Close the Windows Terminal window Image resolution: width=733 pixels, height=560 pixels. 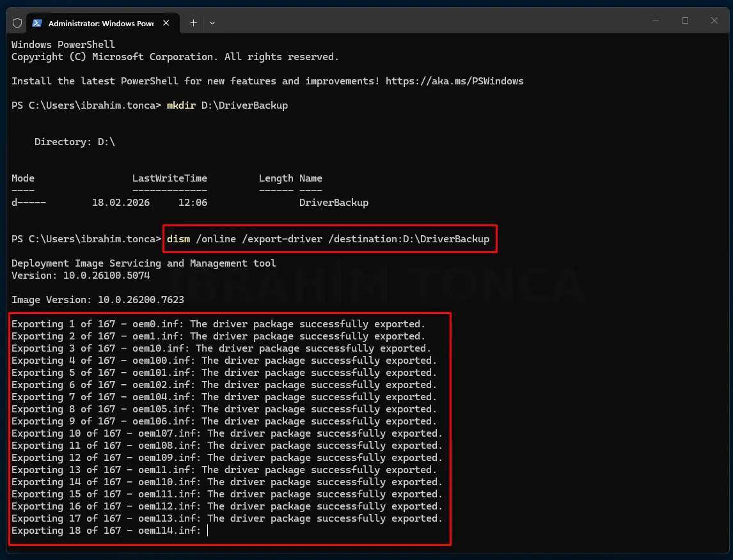click(x=714, y=20)
